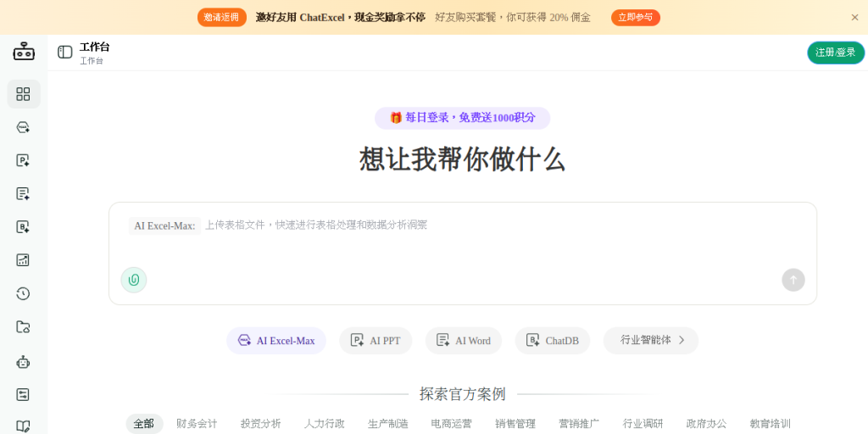Open the settings sliders sidebar icon

[x=23, y=395]
